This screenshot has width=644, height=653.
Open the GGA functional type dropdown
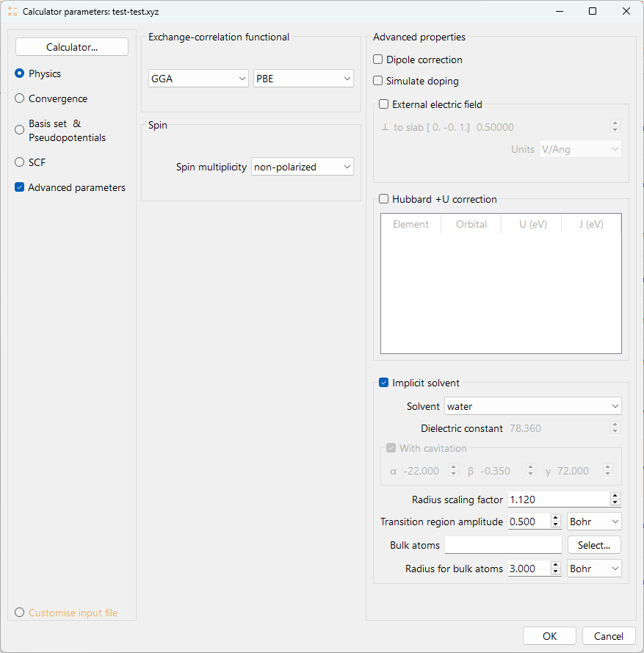click(198, 79)
